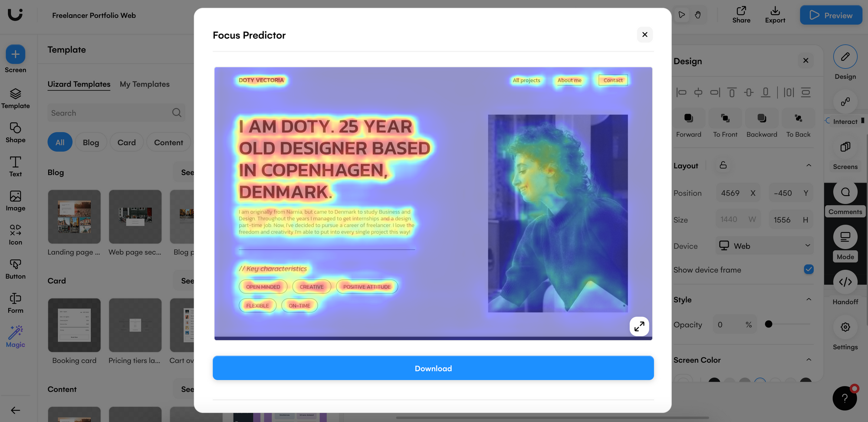
Task: Send layer To Front
Action: click(725, 124)
